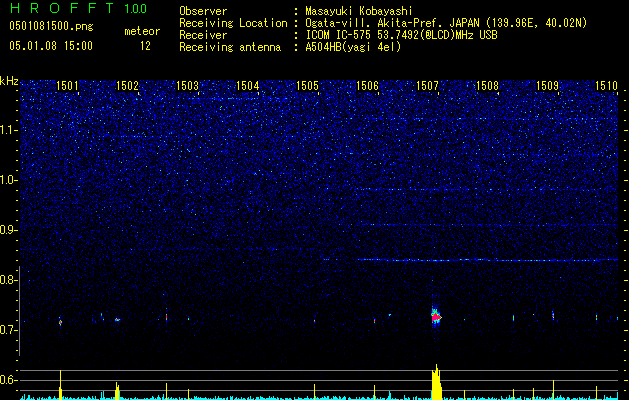
Task: Click the 1508 time axis marker
Action: pos(487,85)
